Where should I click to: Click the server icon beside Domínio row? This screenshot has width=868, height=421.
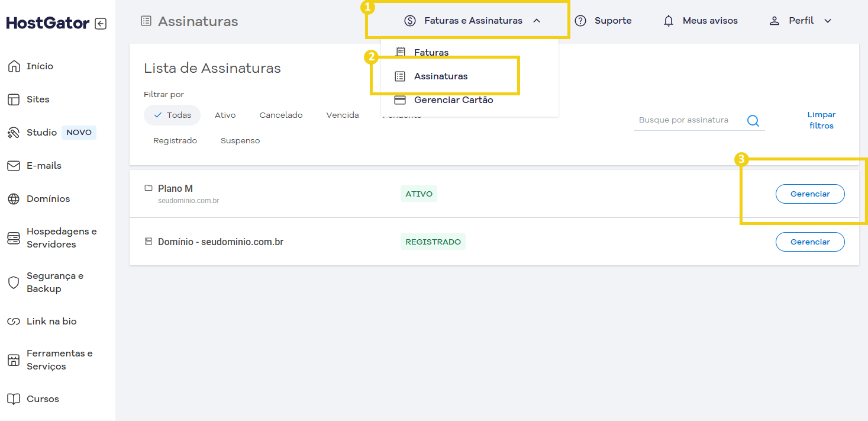tap(149, 242)
